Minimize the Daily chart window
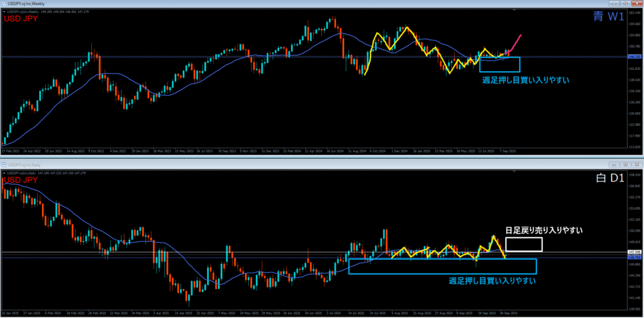Image resolution: width=644 pixels, height=318 pixels. point(615,164)
